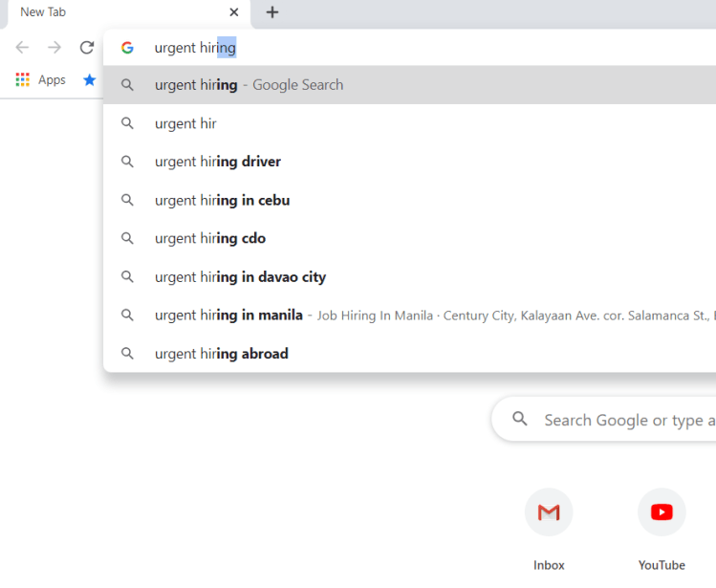The width and height of the screenshot is (716, 588).
Task: Click the browser back arrow
Action: tap(22, 48)
